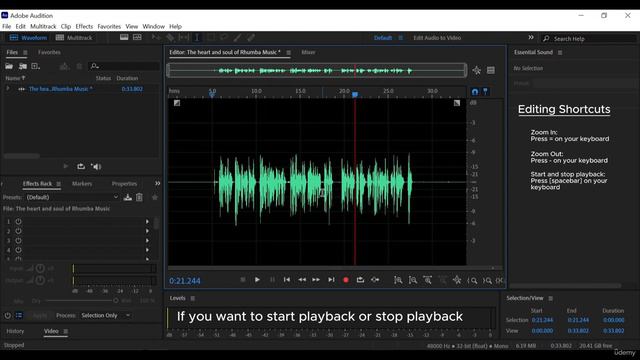Click the current time display 0:21.244
The height and width of the screenshot is (360, 640).
point(185,281)
